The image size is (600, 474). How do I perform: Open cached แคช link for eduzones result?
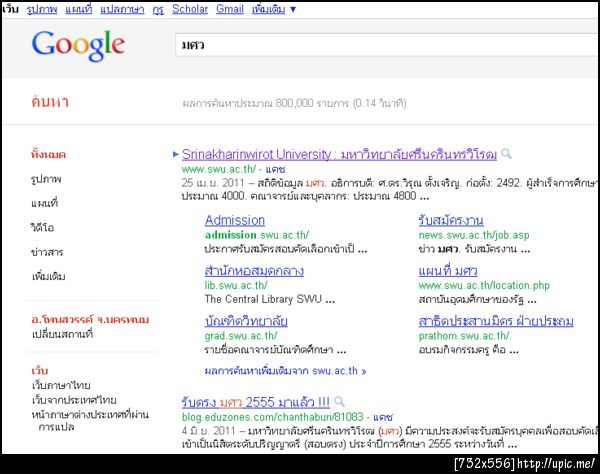(383, 417)
